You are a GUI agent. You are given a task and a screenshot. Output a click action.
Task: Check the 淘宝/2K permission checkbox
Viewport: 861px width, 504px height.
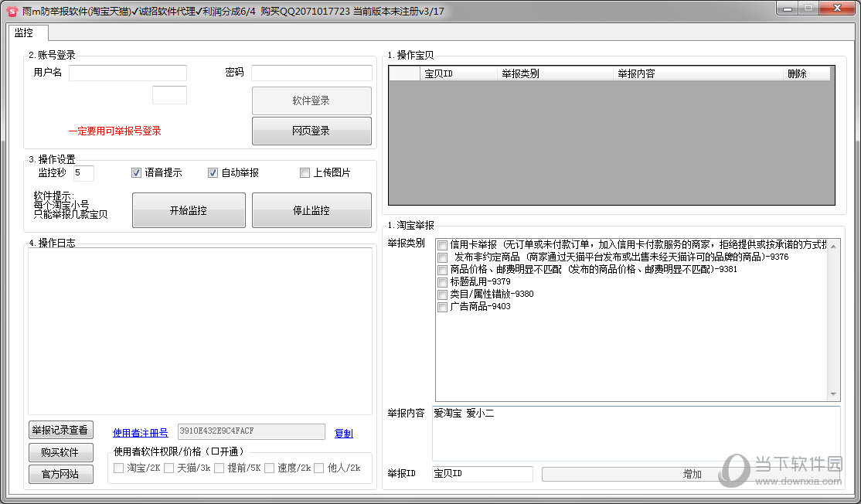click(x=118, y=468)
